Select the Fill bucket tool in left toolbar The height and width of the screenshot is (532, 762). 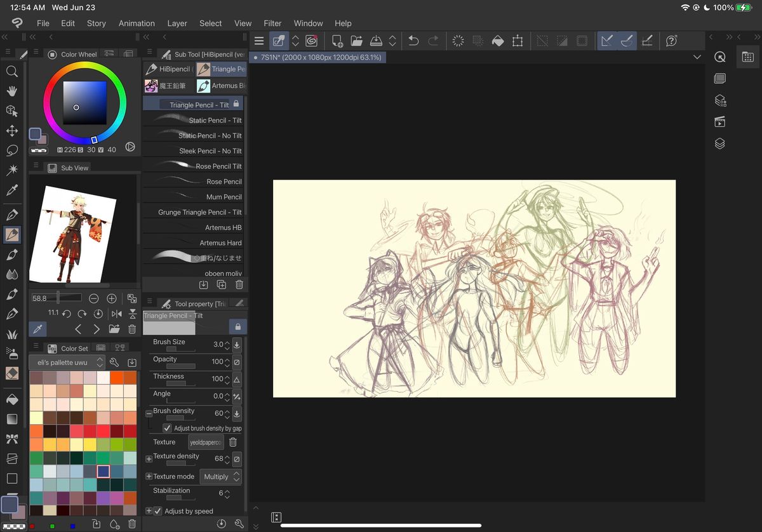(x=12, y=399)
